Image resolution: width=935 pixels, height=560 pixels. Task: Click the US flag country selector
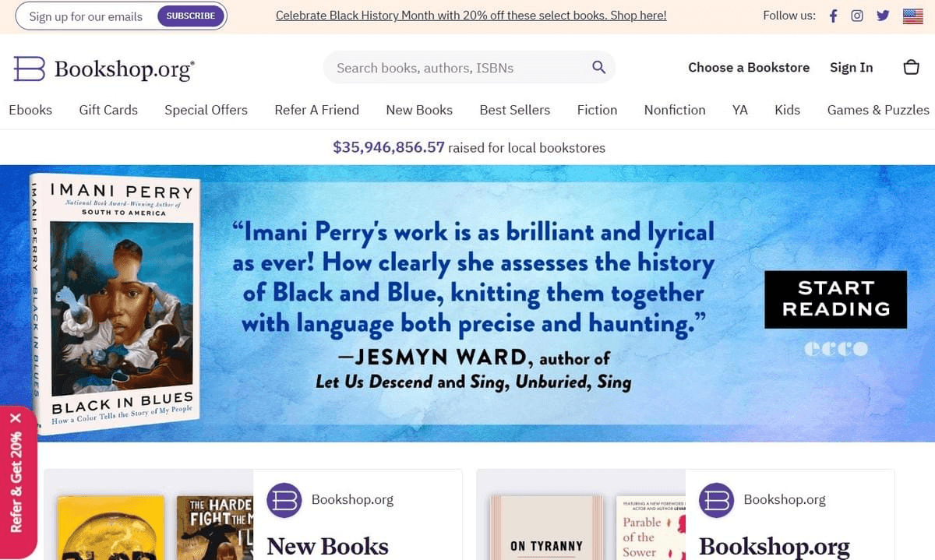click(x=913, y=16)
